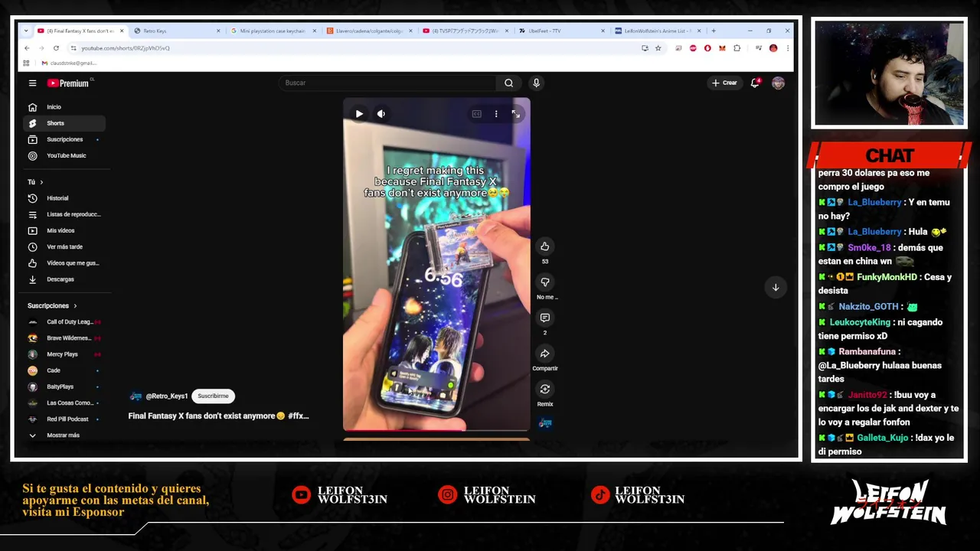This screenshot has height=551, width=980.
Task: Open Chrome tab search dropdown
Action: 26,31
